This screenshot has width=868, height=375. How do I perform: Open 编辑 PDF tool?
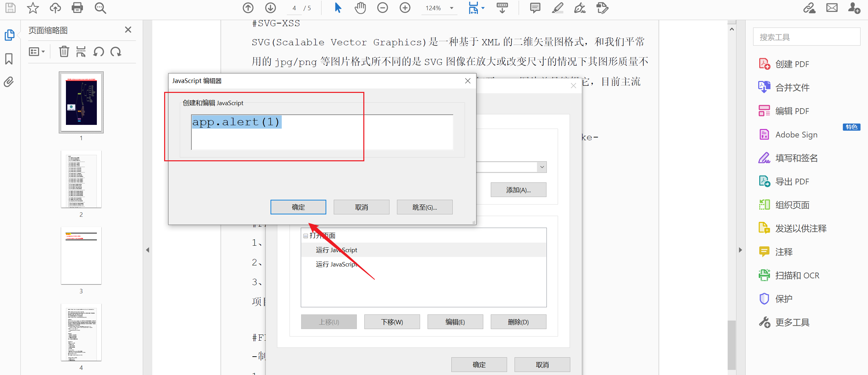pos(792,111)
